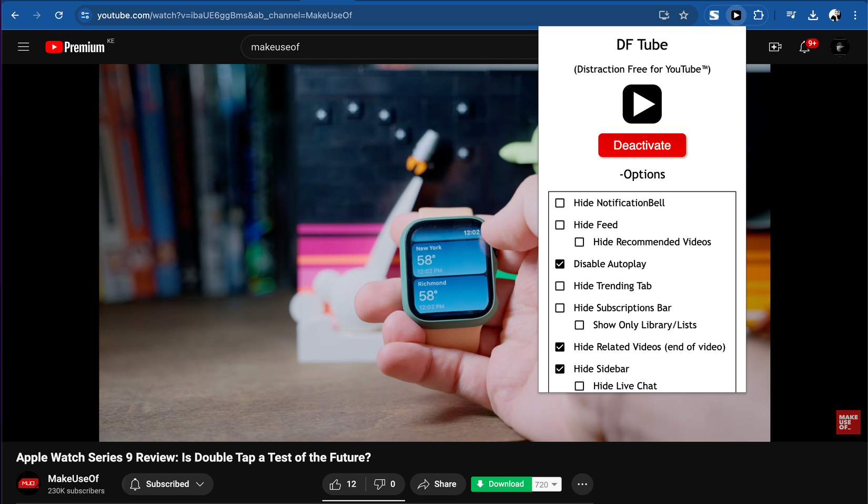Enable Hide NotificationBell checkbox
The height and width of the screenshot is (504, 868).
(x=560, y=203)
